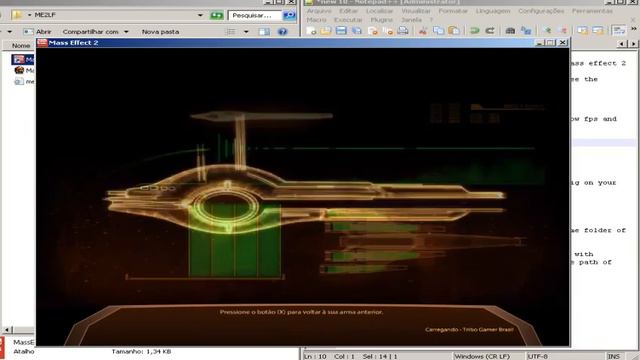Click 'INS' indicator in Notepad++ status bar
Image resolution: width=640 pixels, height=360 pixels.
613,356
